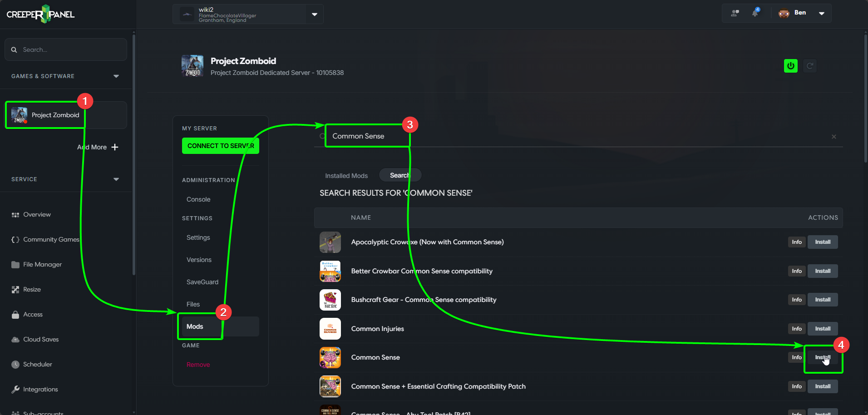
Task: Click Connect To Server button
Action: point(221,146)
